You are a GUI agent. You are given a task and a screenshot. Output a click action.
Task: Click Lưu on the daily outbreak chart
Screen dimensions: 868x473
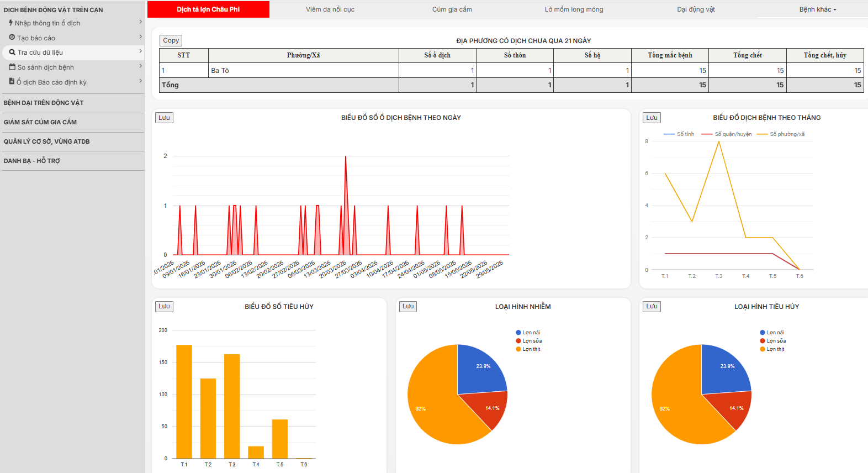click(x=164, y=118)
